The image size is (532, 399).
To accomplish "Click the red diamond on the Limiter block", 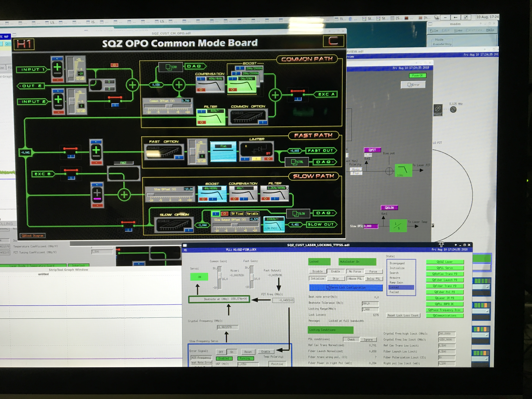I will pos(268,159).
